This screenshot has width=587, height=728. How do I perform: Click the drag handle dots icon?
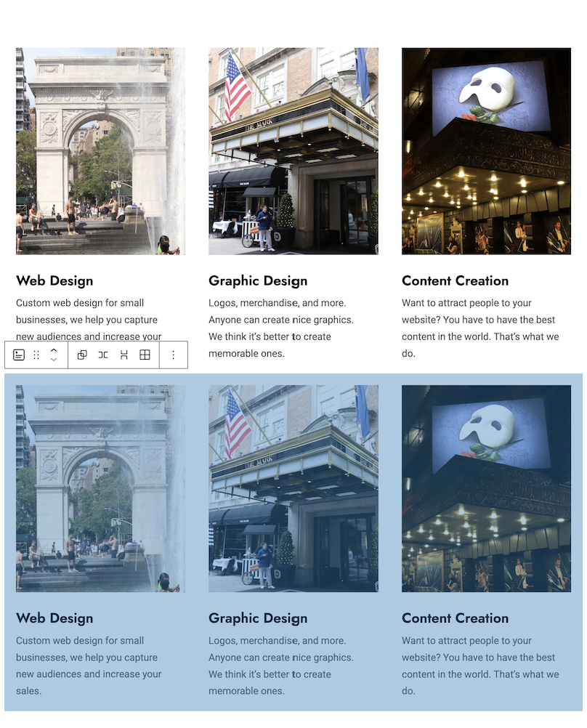point(36,355)
